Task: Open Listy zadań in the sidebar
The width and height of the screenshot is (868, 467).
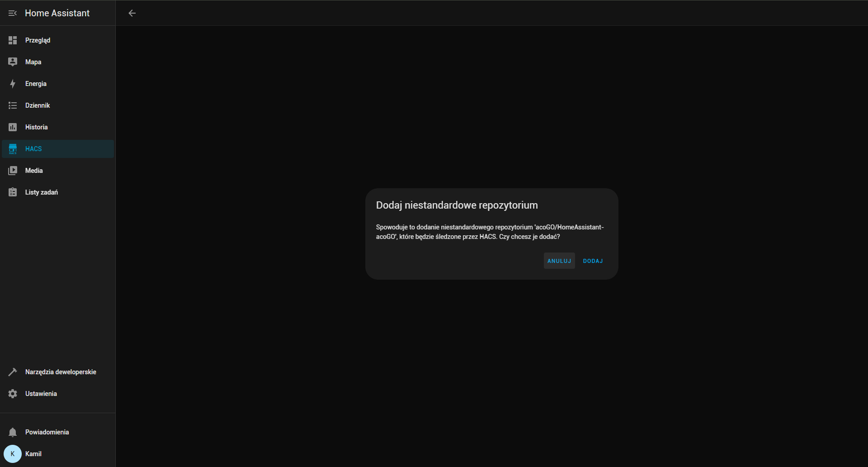Action: point(42,192)
